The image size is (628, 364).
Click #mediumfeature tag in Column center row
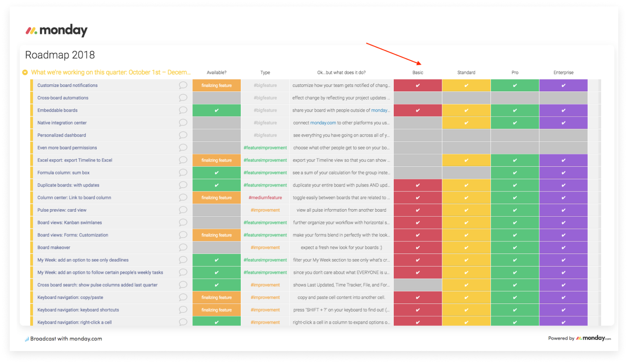[265, 197]
